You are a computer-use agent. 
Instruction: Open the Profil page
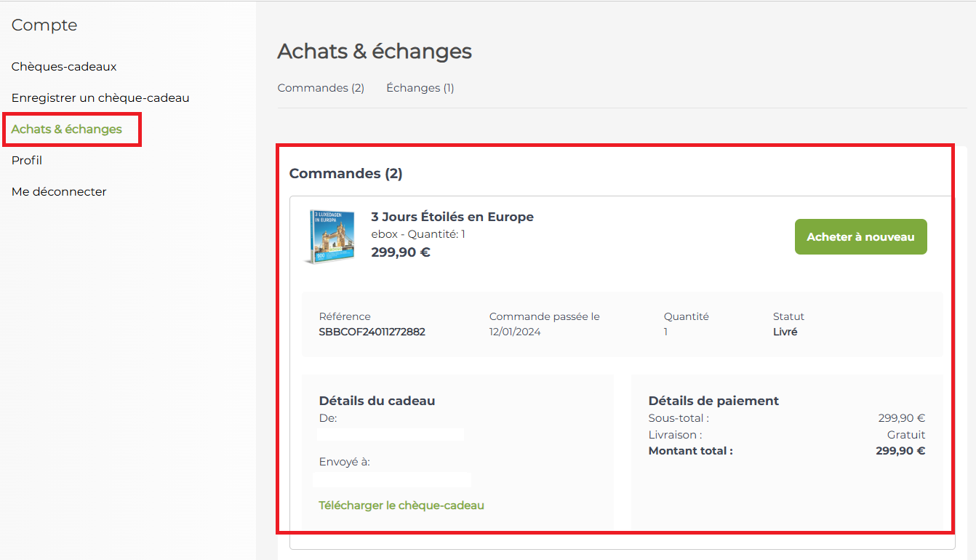[x=27, y=160]
